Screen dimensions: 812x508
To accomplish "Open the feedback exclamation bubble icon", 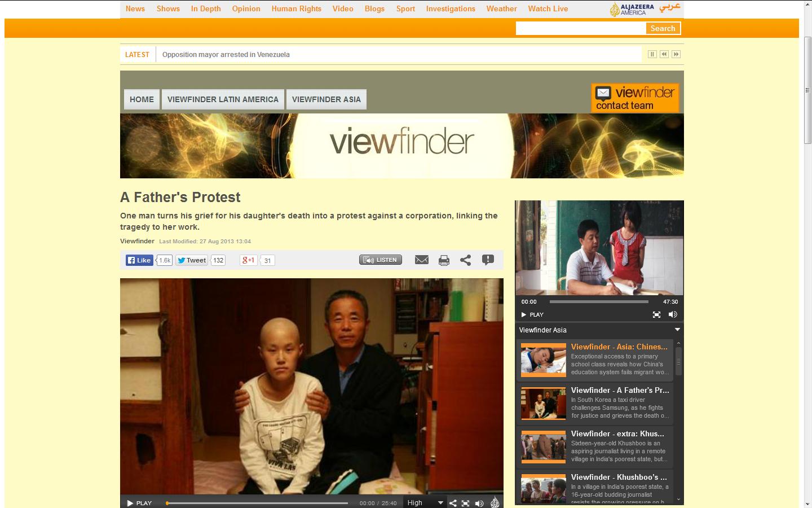I will [488, 260].
